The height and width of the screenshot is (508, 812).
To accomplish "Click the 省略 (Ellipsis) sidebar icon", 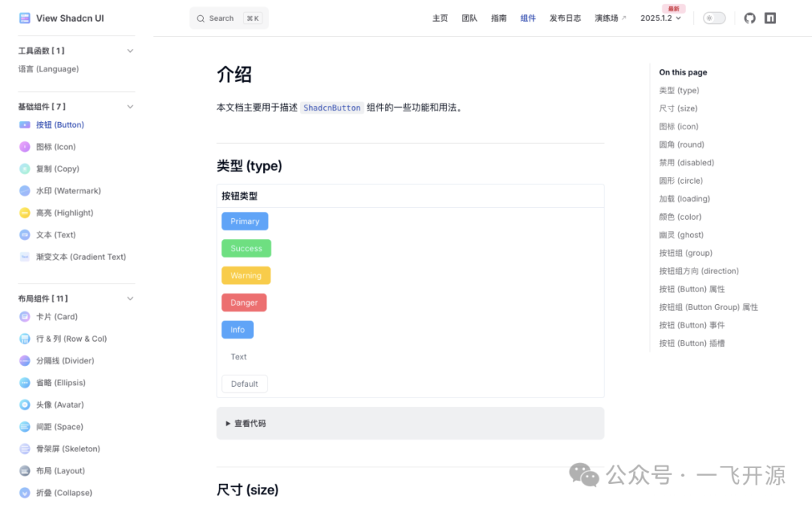I will click(24, 382).
